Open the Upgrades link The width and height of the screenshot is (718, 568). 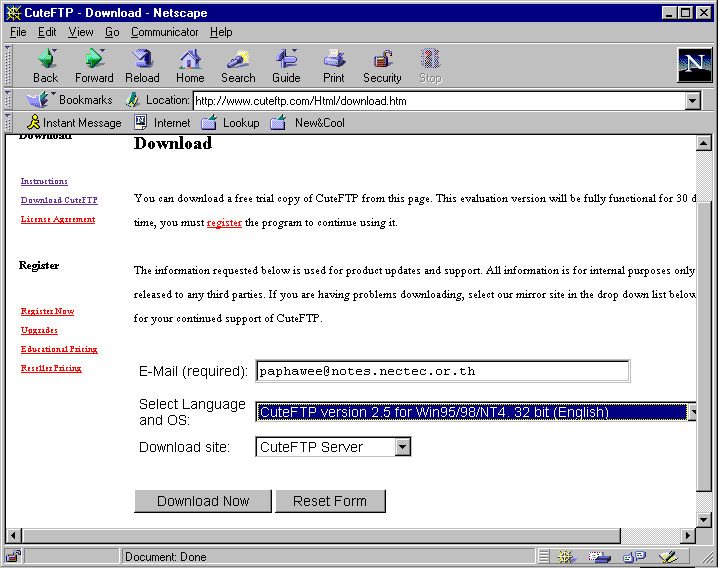[x=39, y=330]
